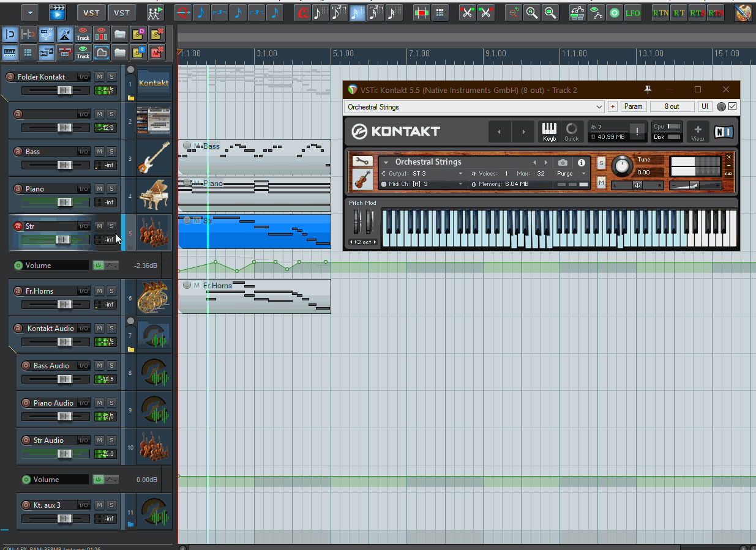Viewport: 756px width, 550px height.
Task: Open the toolbar dropdown arrow at top left
Action: click(x=30, y=12)
